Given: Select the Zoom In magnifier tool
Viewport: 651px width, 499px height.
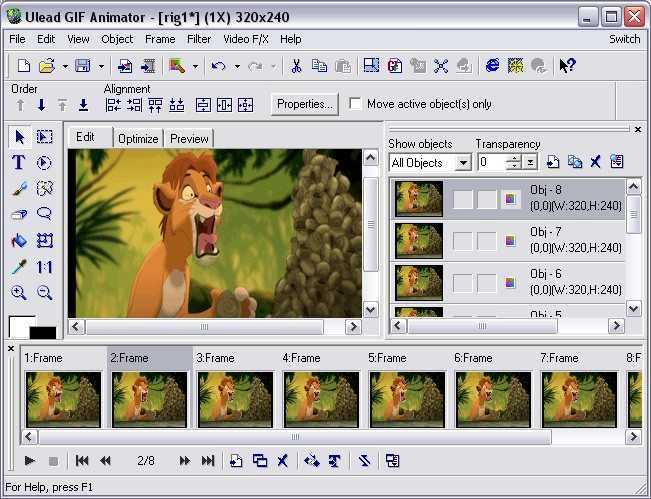Looking at the screenshot, I should [19, 293].
